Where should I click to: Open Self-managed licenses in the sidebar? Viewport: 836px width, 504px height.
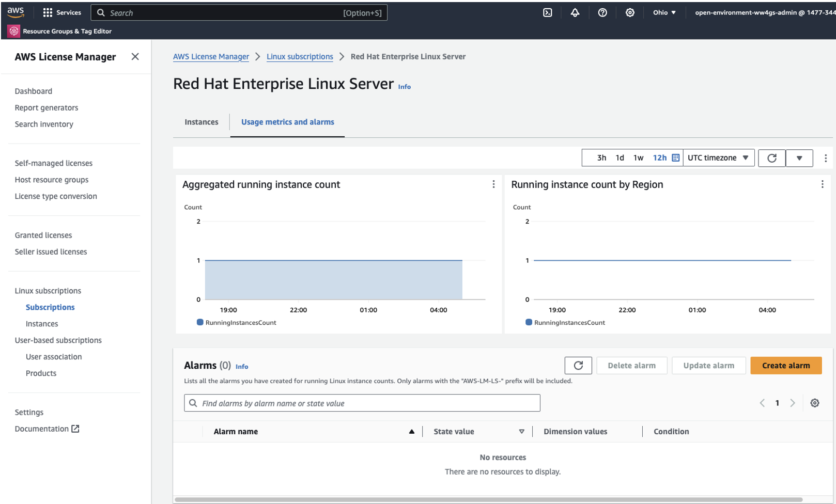point(54,163)
